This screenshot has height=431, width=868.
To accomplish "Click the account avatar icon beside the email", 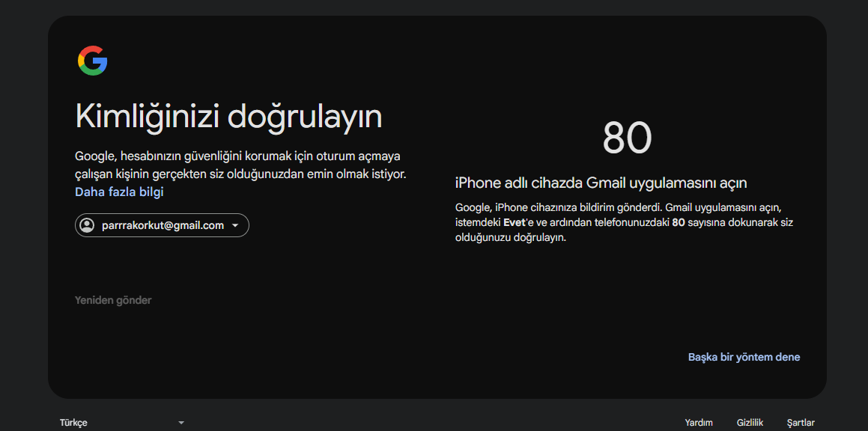I will [87, 225].
